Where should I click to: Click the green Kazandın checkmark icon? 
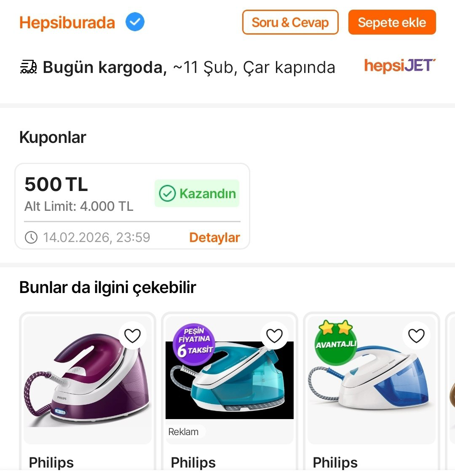(167, 194)
